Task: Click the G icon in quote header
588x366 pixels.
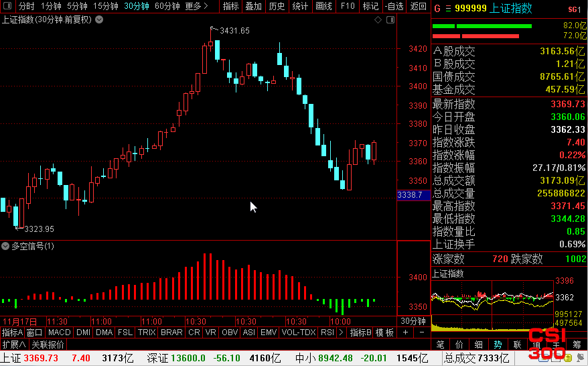Action: pyautogui.click(x=437, y=8)
